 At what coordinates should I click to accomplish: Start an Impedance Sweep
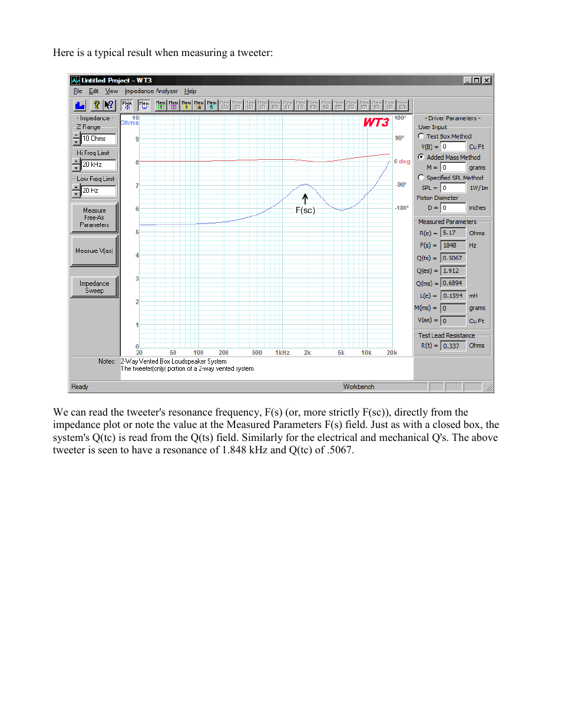94,287
